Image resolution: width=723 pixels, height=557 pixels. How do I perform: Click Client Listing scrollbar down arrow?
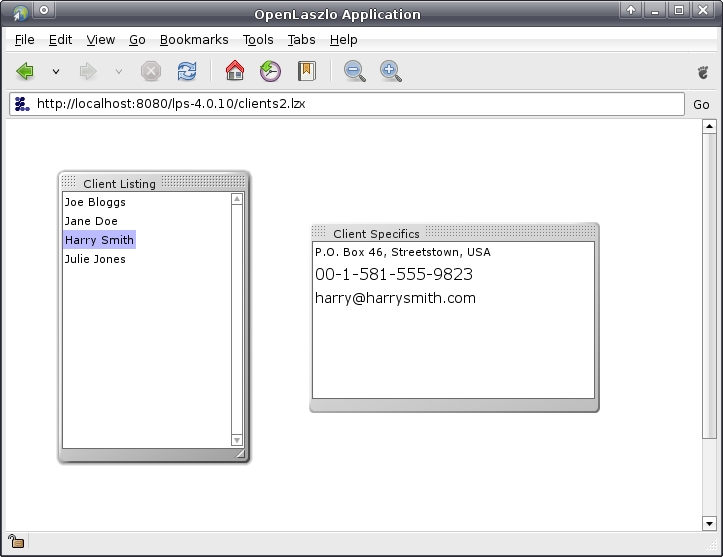(x=237, y=440)
